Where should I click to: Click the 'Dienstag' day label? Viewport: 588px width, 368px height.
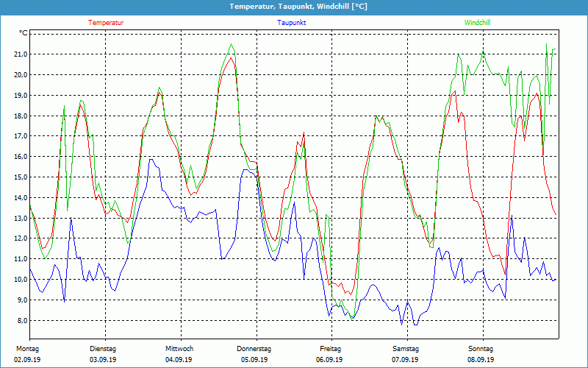[x=103, y=349]
